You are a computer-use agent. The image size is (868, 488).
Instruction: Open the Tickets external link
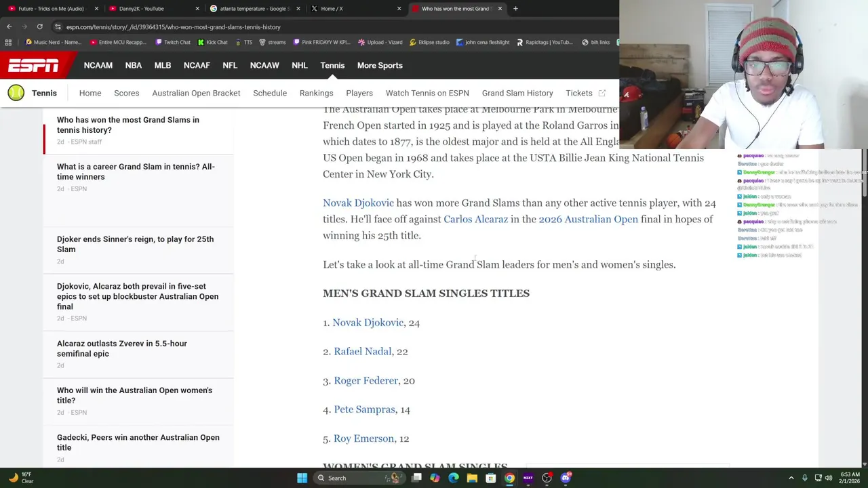pos(585,93)
